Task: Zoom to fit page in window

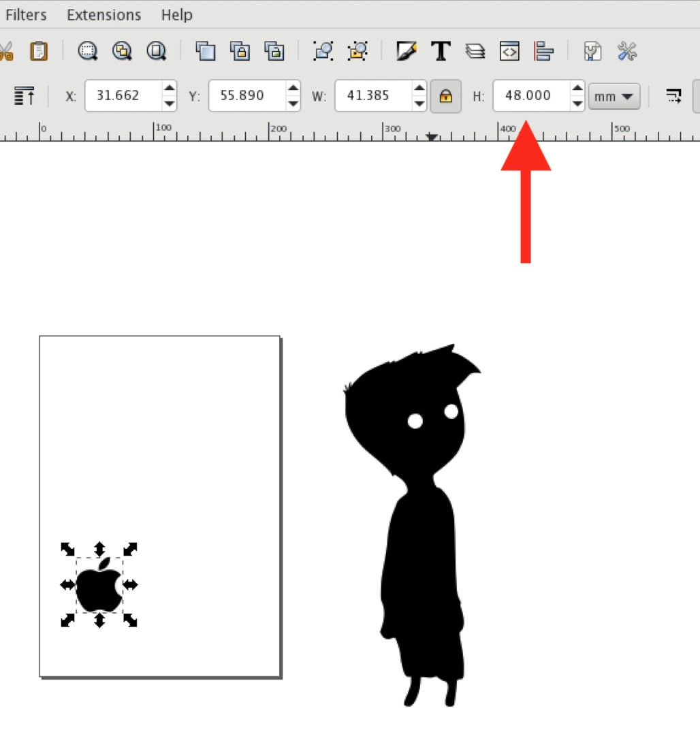Action: tap(156, 51)
